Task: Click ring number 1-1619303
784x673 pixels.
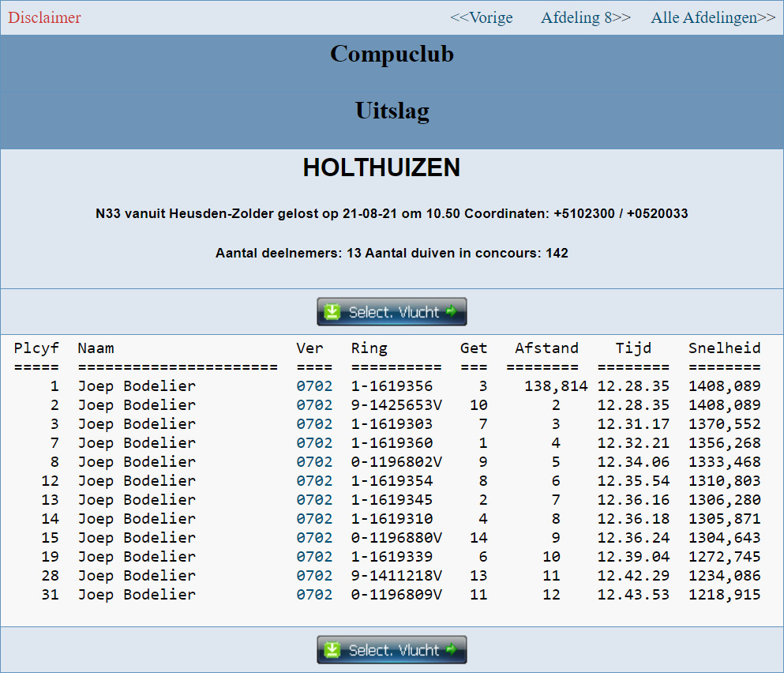Action: coord(392,424)
